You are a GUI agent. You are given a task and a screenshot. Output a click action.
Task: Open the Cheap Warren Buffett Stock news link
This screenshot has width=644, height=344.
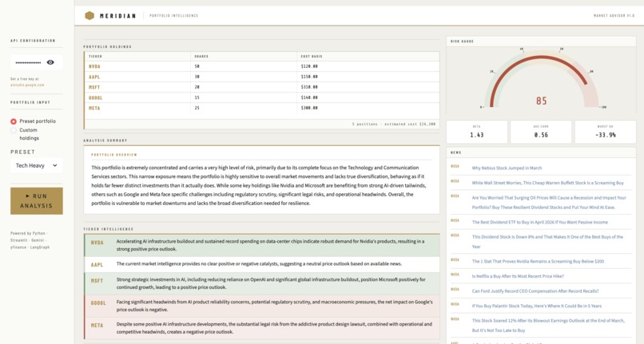click(x=547, y=183)
